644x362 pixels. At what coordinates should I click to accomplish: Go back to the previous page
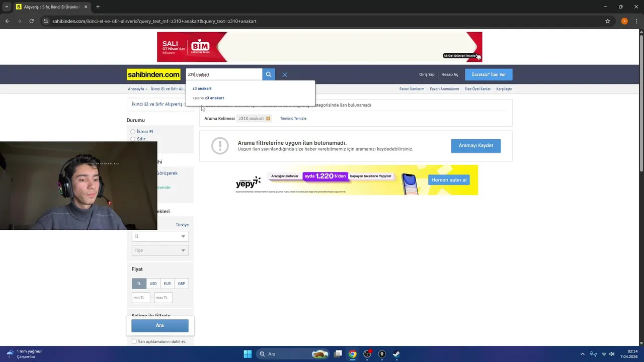point(7,21)
